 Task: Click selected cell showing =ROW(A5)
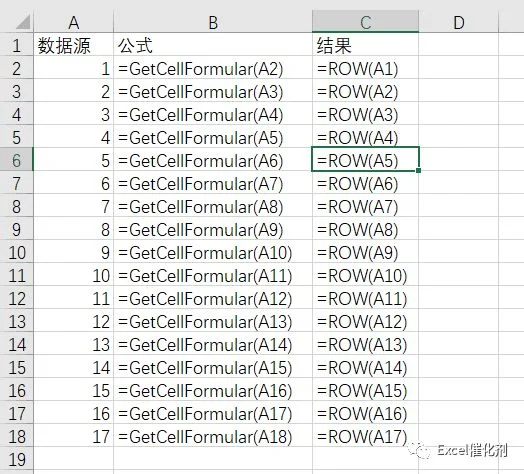[365, 160]
